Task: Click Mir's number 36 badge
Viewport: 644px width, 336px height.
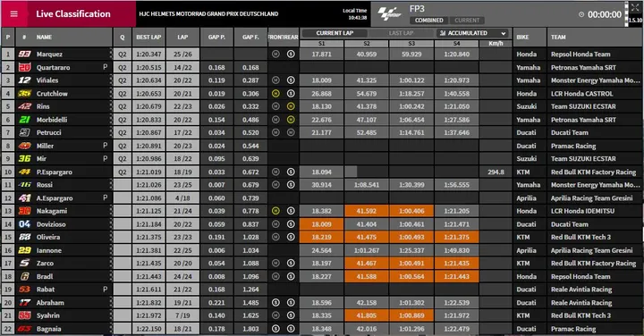Action: point(25,159)
